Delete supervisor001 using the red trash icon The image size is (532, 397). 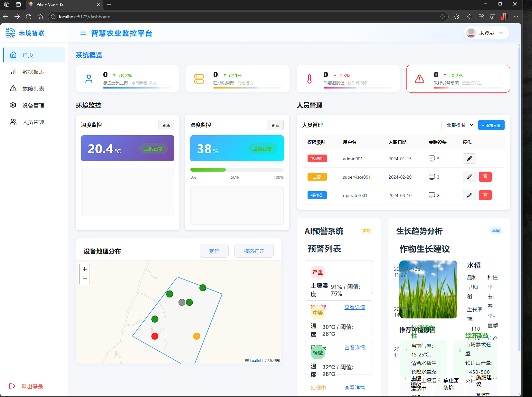pos(485,177)
